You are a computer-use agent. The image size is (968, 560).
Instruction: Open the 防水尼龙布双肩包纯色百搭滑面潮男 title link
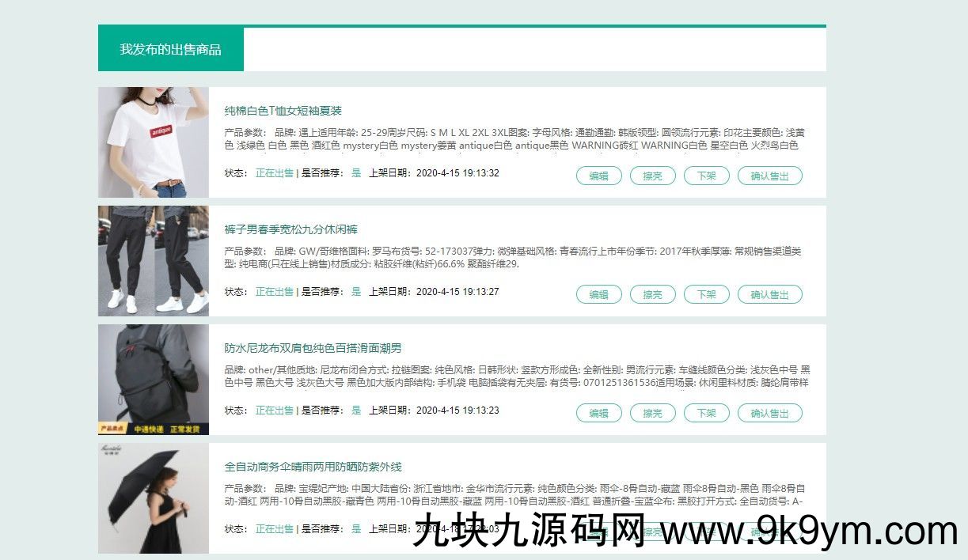pyautogui.click(x=313, y=348)
